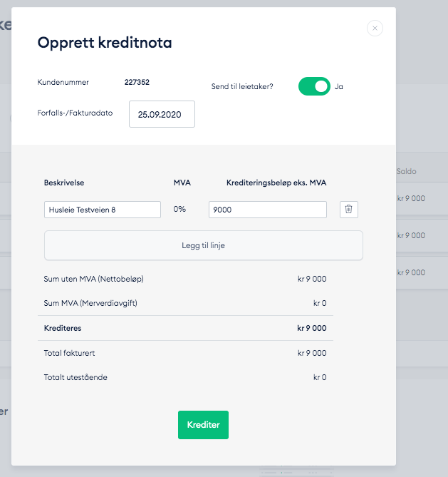Image resolution: width=448 pixels, height=477 pixels.
Task: Open the Forfalls-/Fakturadato date field
Action: [162, 114]
